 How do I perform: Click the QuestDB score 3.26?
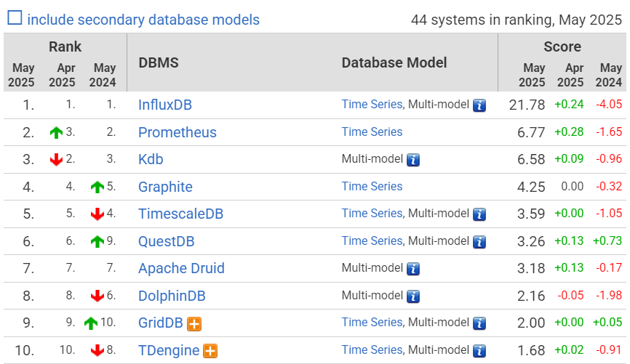coord(531,242)
